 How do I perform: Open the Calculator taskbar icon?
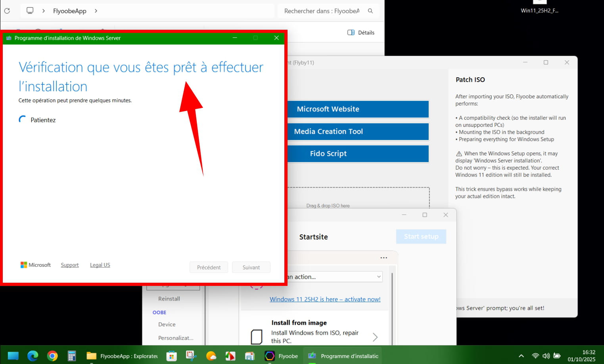click(72, 356)
